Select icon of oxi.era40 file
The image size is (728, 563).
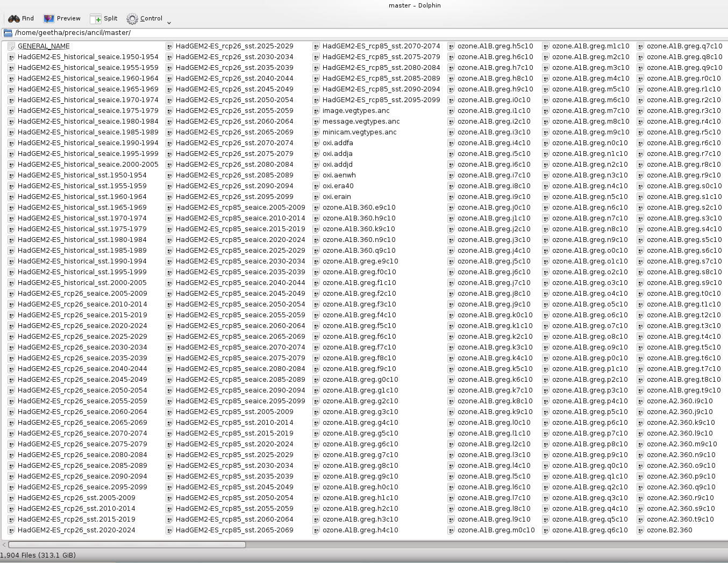(316, 186)
